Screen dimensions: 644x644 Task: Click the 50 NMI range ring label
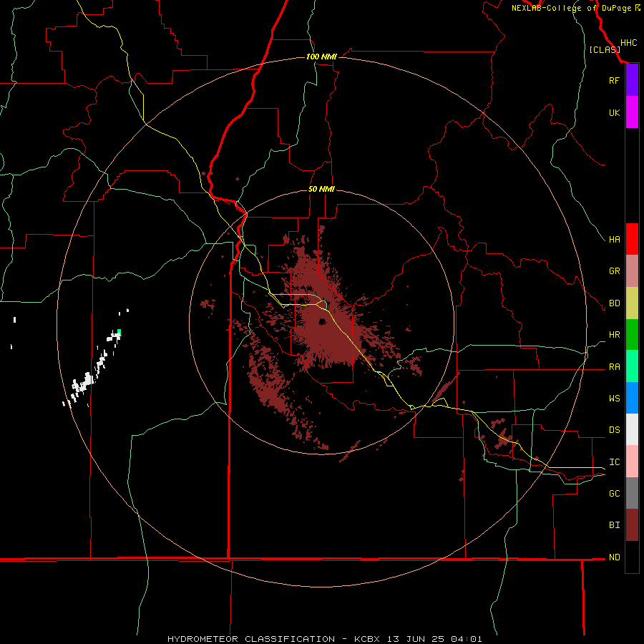[321, 189]
